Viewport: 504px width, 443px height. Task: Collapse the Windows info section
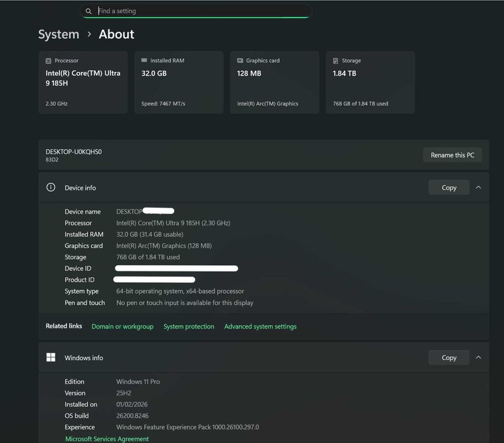(478, 357)
